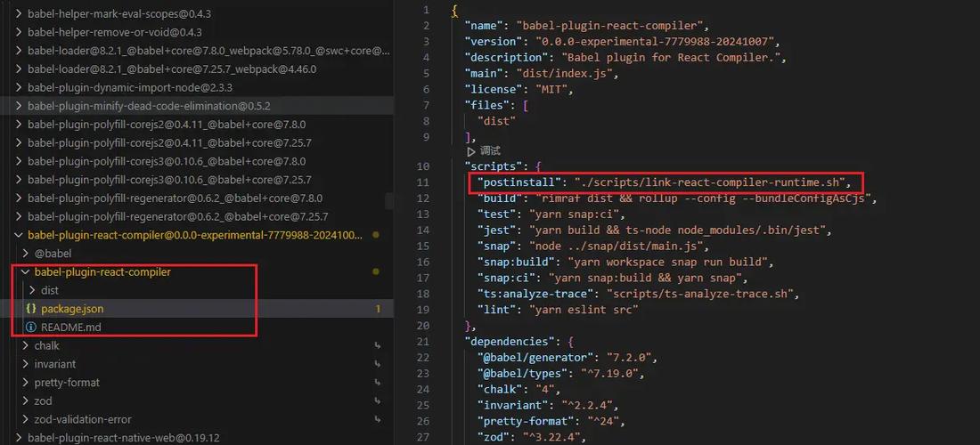Click the "name" key on line 2
Image resolution: width=980 pixels, height=445 pixels.
485,26
